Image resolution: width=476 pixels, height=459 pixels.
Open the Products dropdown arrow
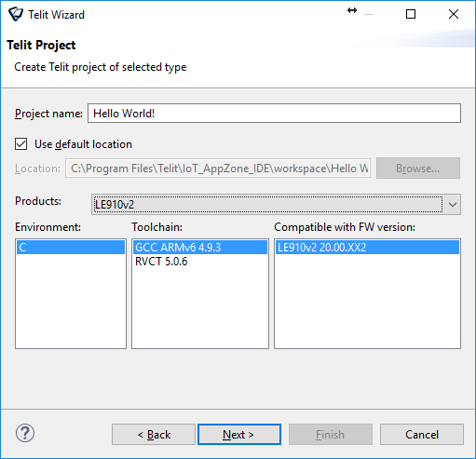[x=453, y=205]
